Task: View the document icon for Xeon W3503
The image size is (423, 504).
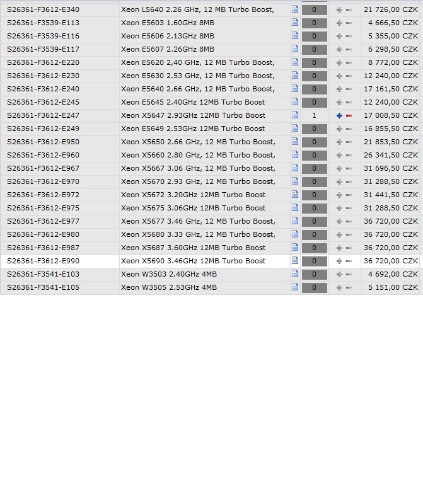Action: [294, 274]
